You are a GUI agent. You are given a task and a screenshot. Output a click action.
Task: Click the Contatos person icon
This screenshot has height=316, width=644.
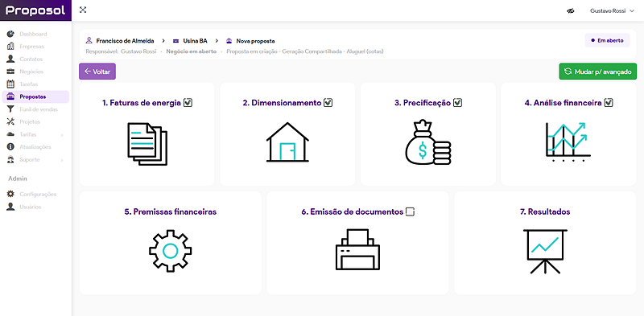coord(11,59)
